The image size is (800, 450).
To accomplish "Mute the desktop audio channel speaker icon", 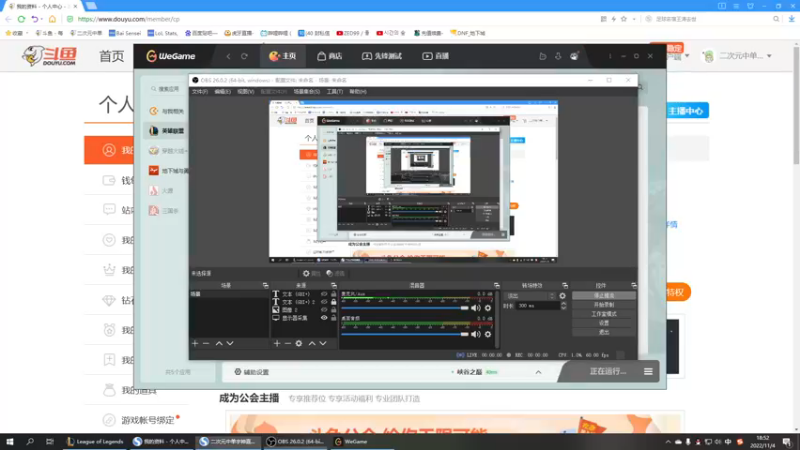I will point(476,334).
